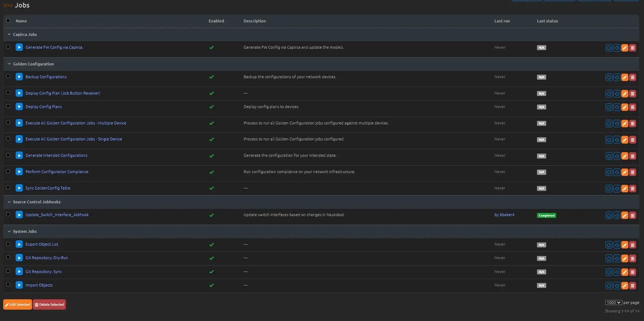Toggle the select-all checkbox in table header
Screen dimensions: 644x321
(8, 21)
